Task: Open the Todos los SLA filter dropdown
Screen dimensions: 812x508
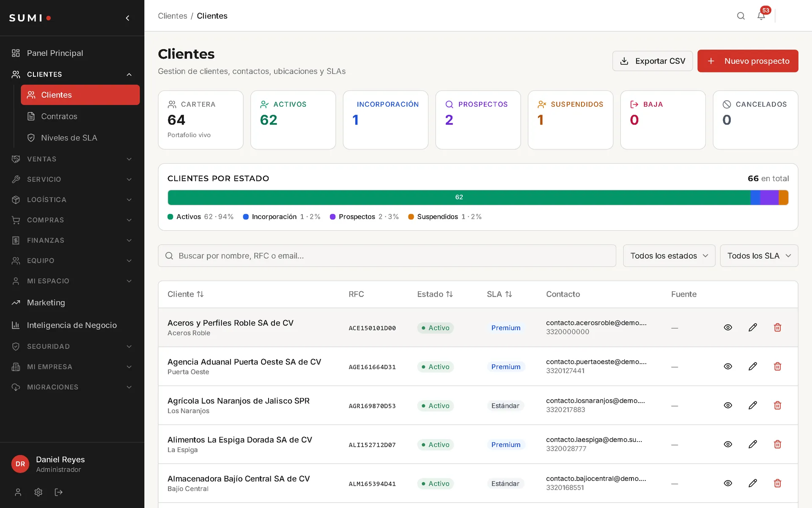Action: point(759,256)
